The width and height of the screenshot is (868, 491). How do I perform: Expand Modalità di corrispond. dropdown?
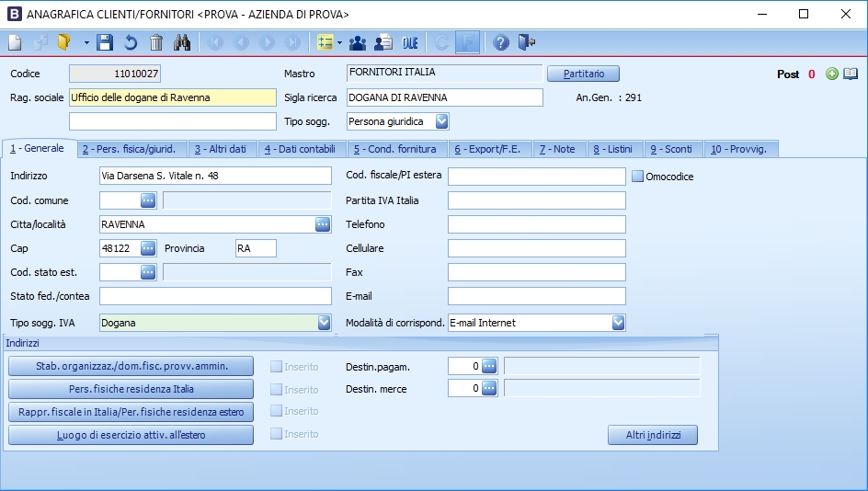[x=618, y=323]
